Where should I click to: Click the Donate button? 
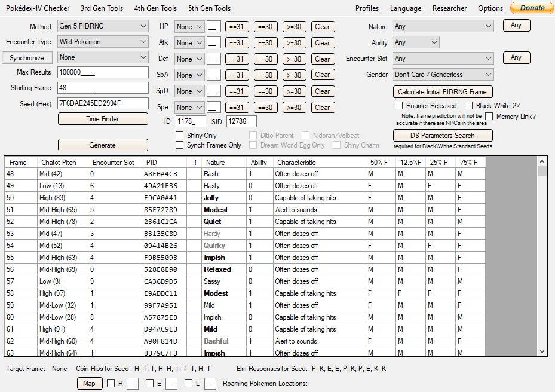[x=532, y=8]
